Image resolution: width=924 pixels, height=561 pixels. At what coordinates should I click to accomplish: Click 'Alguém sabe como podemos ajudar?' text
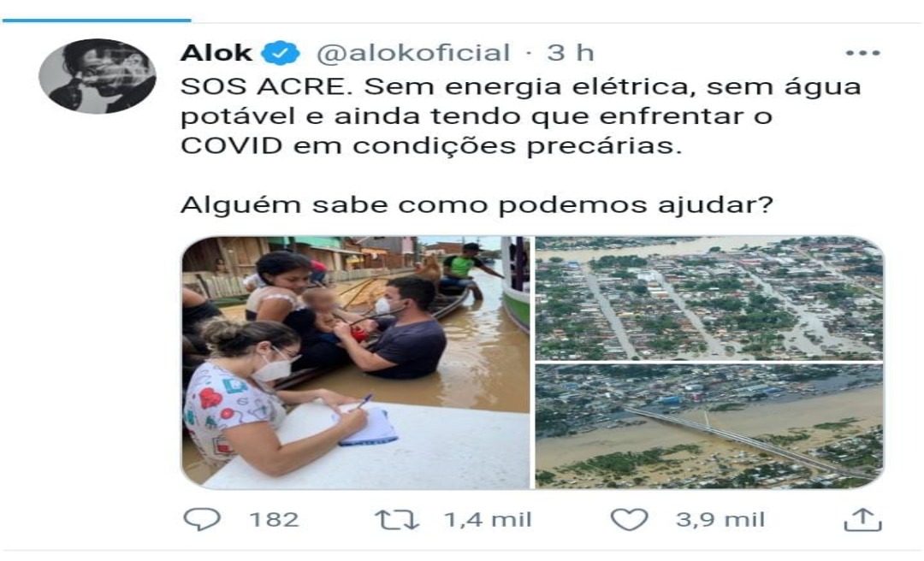point(477,205)
